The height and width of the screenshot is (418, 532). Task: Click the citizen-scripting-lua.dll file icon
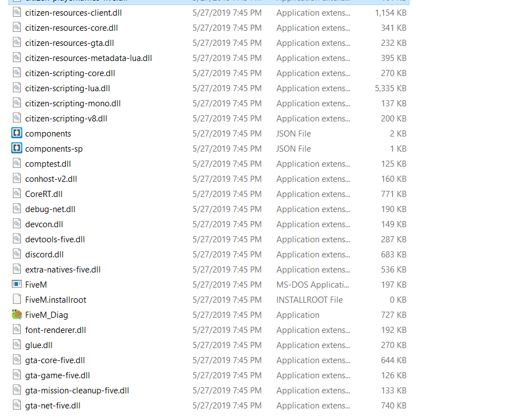pos(17,88)
